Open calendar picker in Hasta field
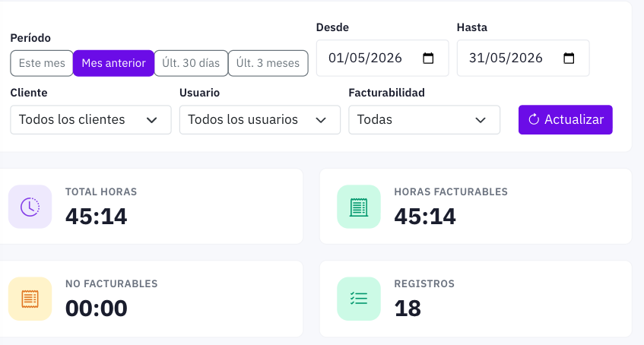644x345 pixels. [569, 58]
